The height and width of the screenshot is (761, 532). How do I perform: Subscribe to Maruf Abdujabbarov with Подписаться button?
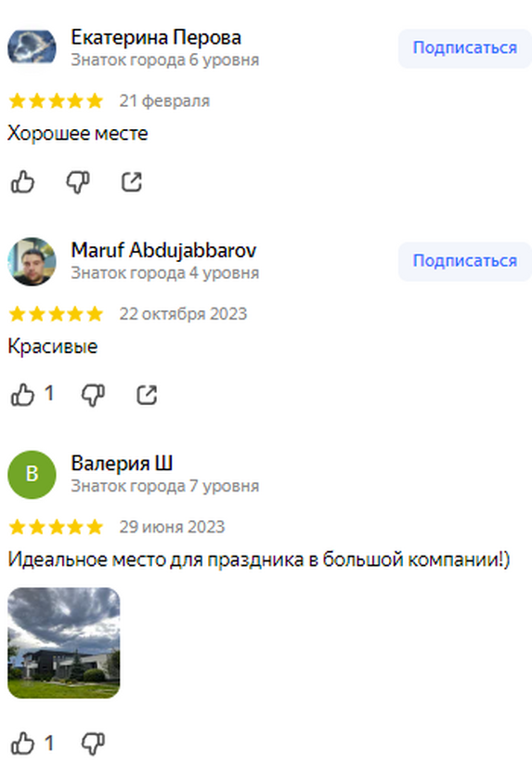point(464,261)
